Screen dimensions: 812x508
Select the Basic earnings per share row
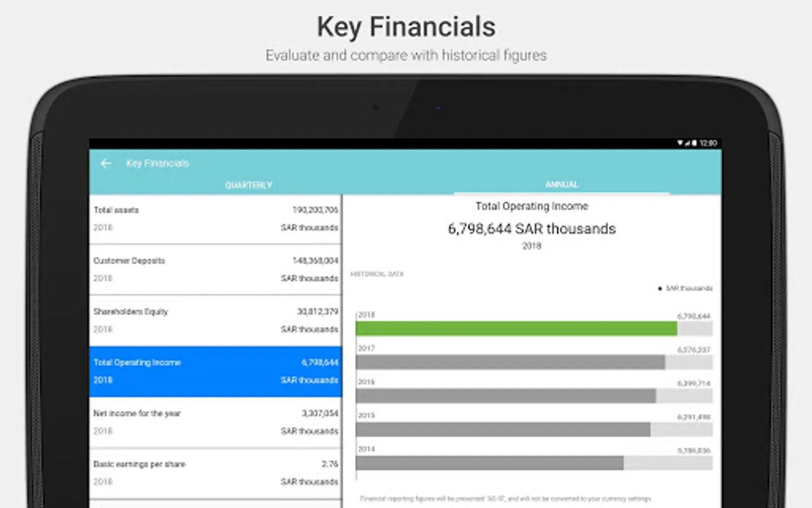(x=215, y=473)
